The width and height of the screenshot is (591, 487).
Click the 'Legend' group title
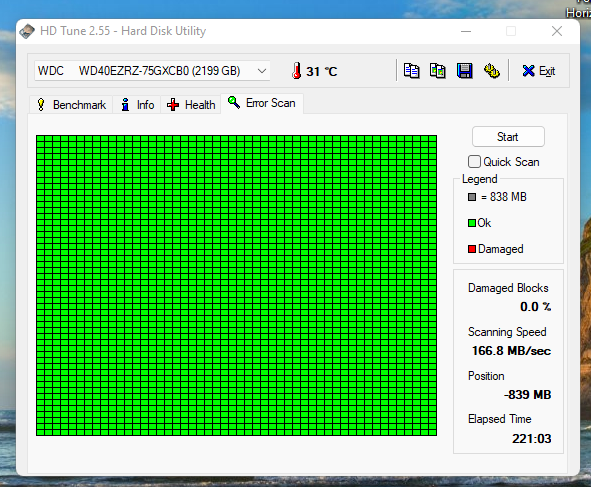(x=479, y=179)
